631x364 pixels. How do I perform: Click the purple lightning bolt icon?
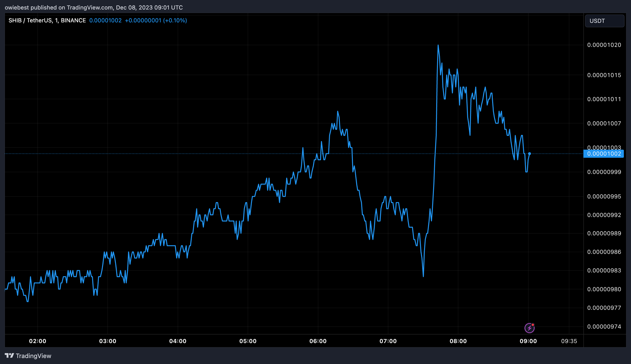[x=529, y=328]
